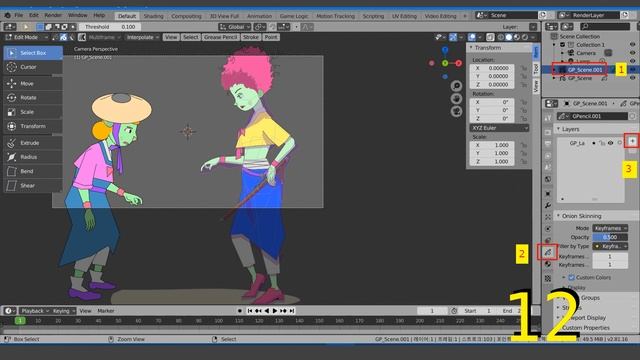Open the Stroke header menu
640x360 pixels.
tap(250, 37)
